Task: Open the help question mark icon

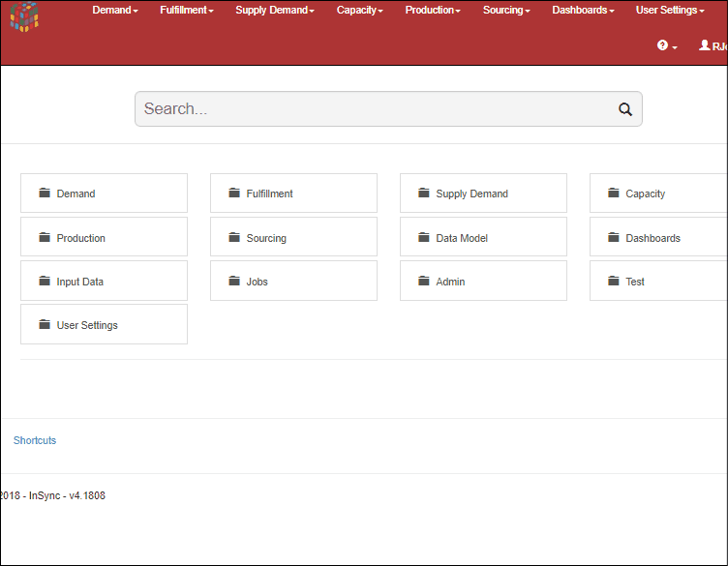Action: 663,45
